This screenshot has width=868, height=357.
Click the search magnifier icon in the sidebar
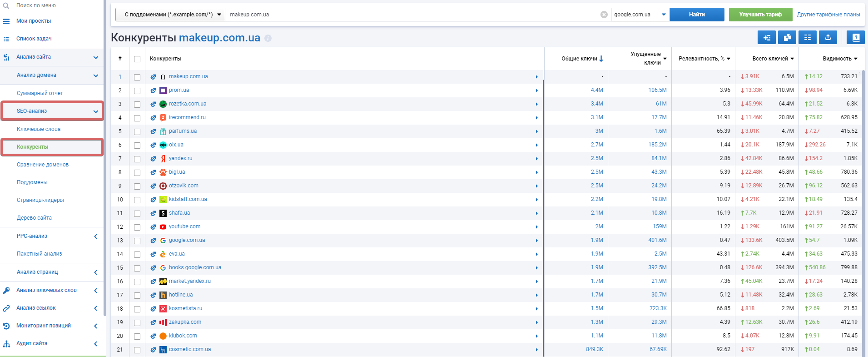point(6,5)
